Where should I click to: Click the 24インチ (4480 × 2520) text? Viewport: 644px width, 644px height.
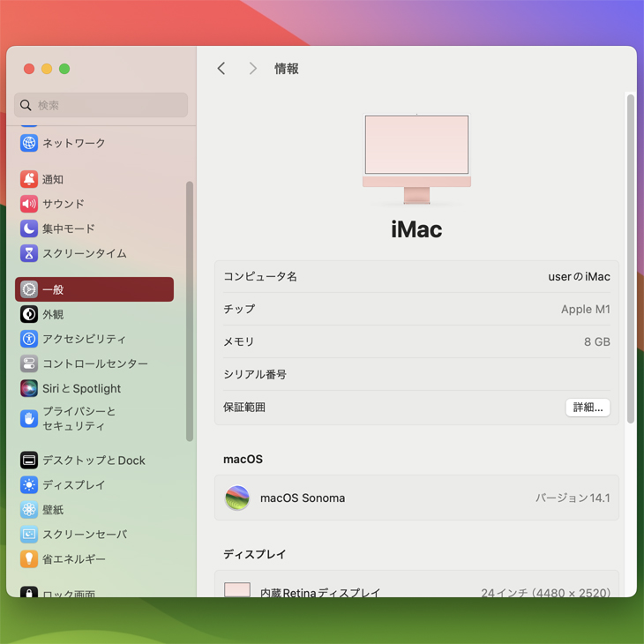tap(545, 593)
